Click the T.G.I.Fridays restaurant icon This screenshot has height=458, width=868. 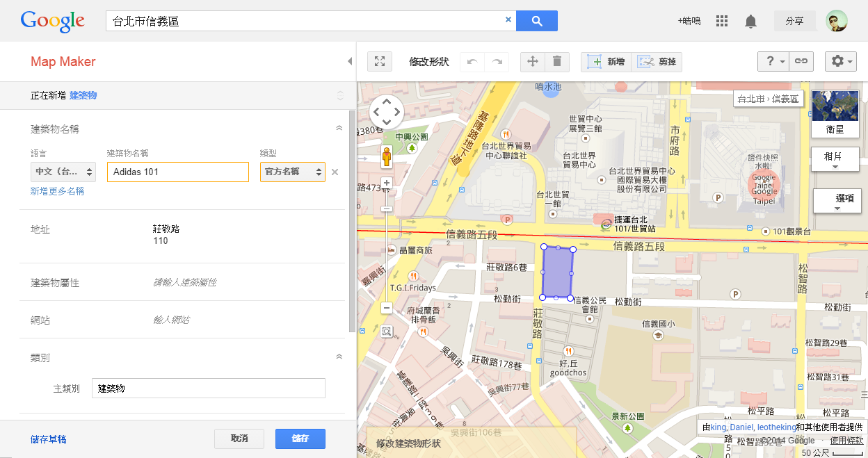click(414, 275)
